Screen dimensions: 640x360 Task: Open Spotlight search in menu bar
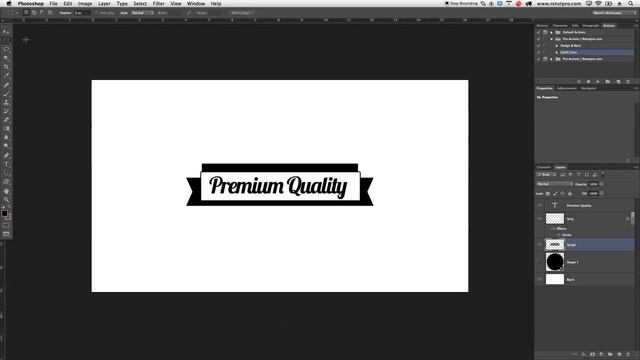[x=631, y=4]
